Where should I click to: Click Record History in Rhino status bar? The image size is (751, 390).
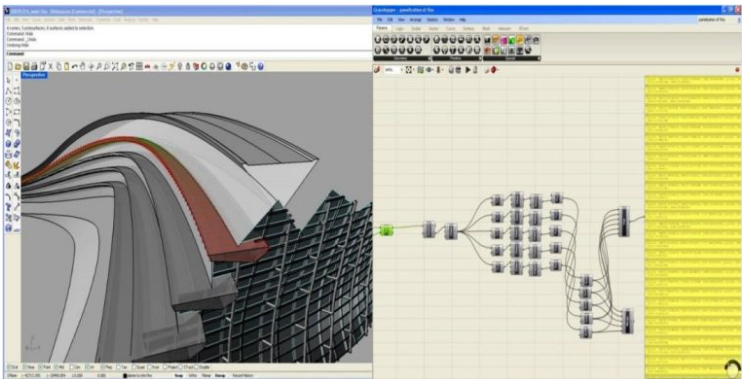[x=243, y=376]
